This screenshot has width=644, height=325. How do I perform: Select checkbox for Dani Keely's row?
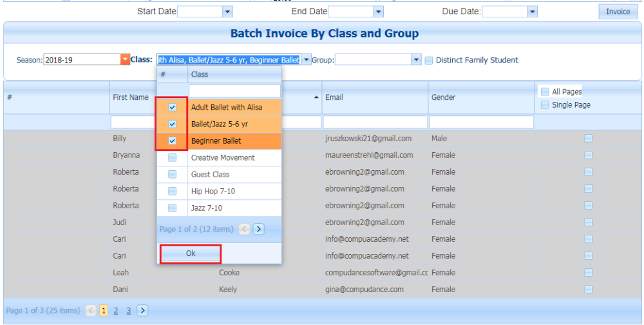point(588,290)
